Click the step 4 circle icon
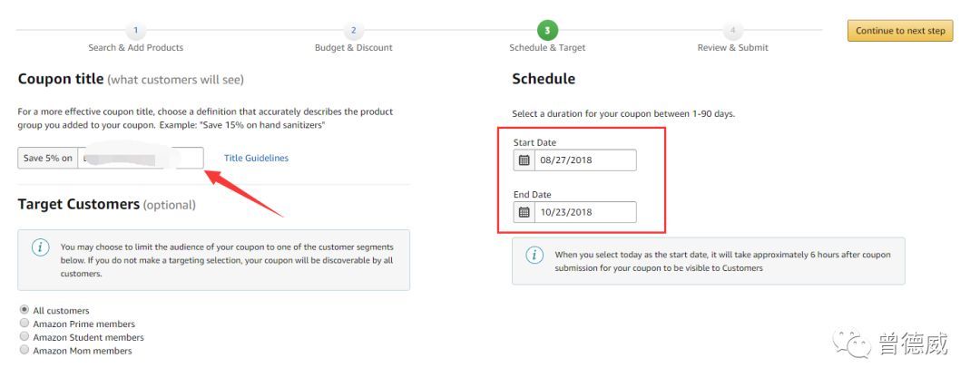This screenshot has width=980, height=387. pos(733,30)
